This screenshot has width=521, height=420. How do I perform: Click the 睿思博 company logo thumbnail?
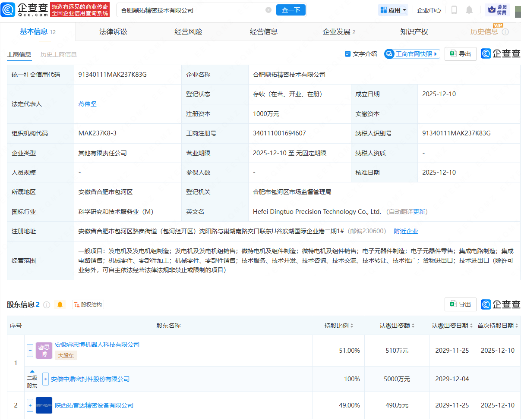click(44, 351)
